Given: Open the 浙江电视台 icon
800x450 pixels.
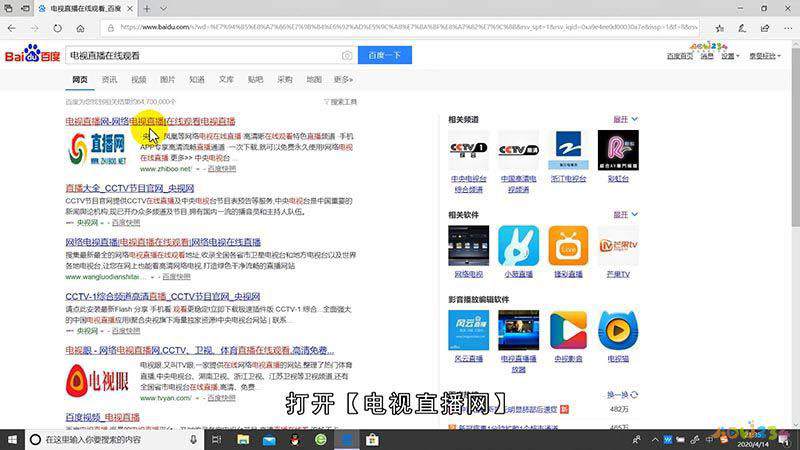Looking at the screenshot, I should point(568,150).
